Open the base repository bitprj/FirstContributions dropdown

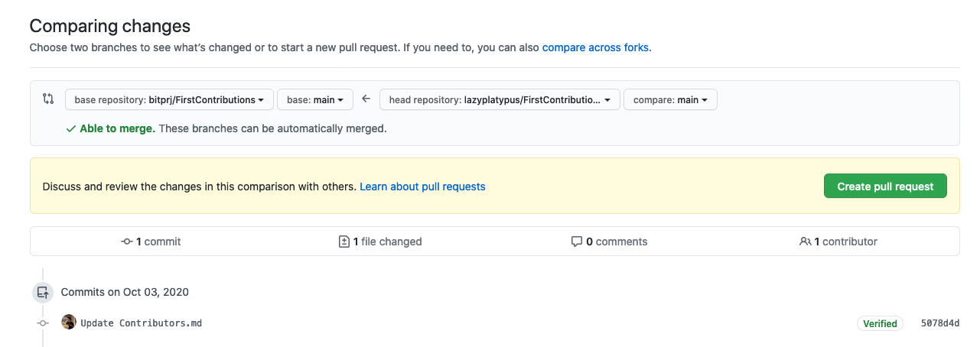click(169, 99)
